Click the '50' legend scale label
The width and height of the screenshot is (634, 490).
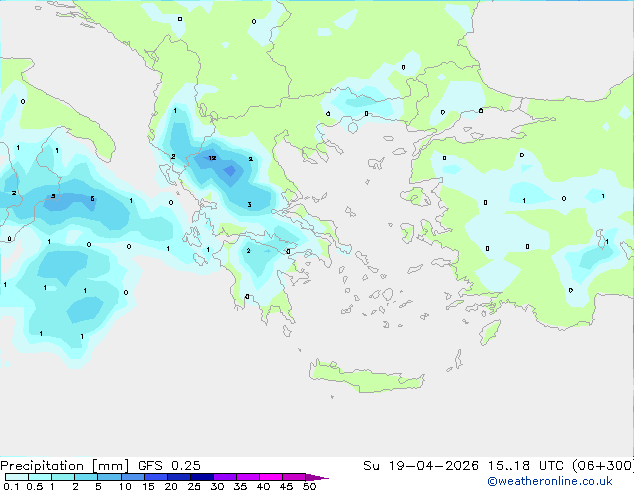[309, 486]
